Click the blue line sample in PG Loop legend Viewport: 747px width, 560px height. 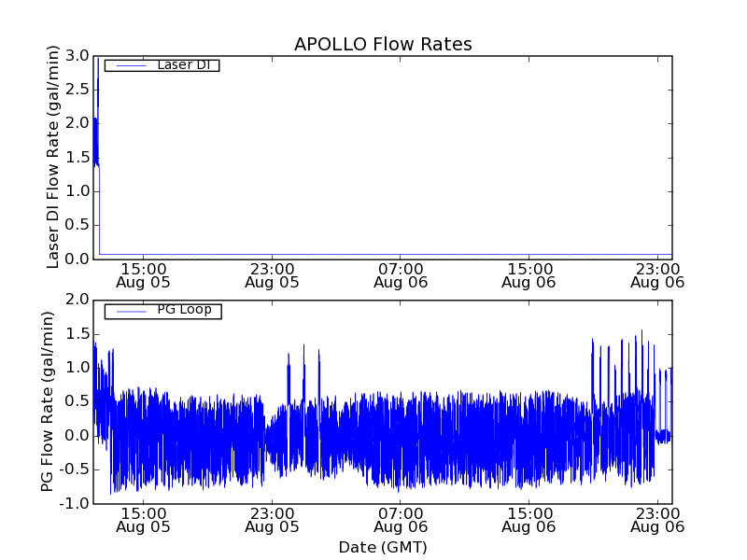coord(128,311)
